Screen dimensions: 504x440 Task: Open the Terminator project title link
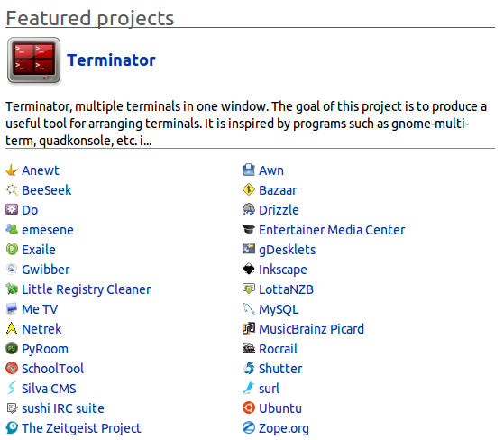(111, 60)
